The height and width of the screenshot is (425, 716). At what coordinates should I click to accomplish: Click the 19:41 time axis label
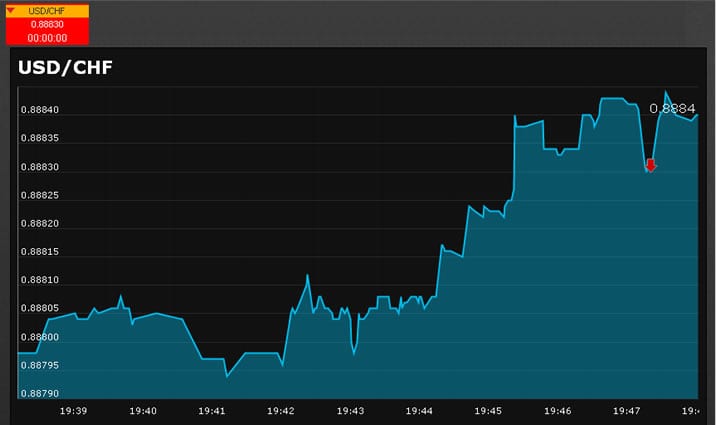[211, 411]
